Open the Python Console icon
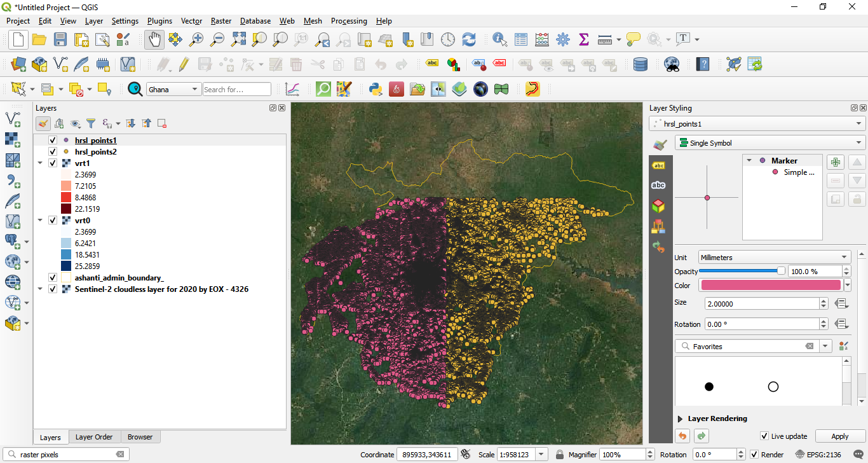Image resolution: width=868 pixels, height=463 pixels. pos(376,89)
